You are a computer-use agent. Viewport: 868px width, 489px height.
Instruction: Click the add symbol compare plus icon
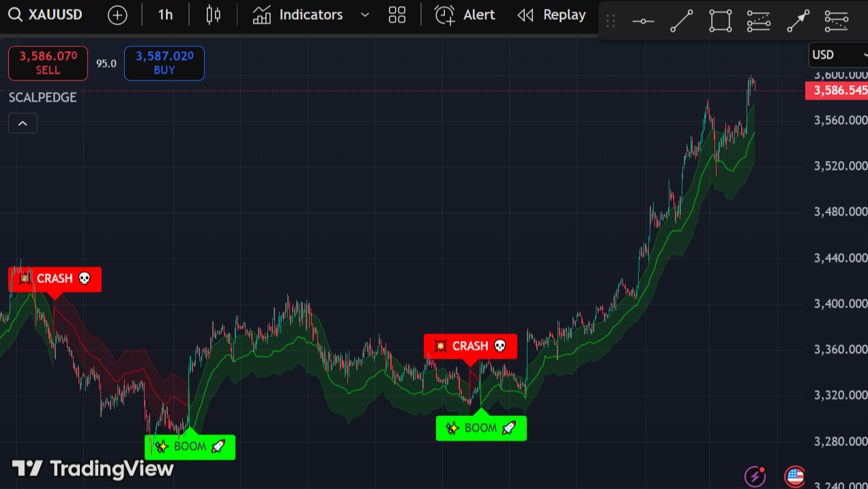tap(117, 15)
